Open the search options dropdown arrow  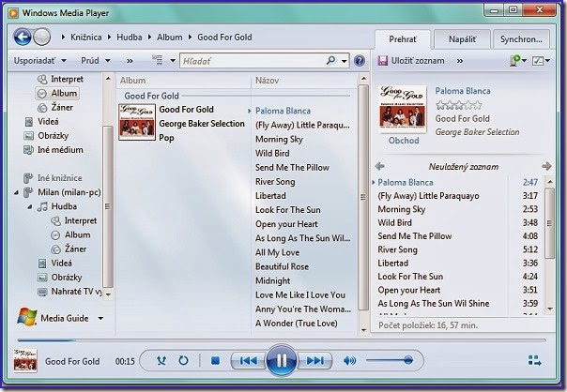click(x=345, y=61)
